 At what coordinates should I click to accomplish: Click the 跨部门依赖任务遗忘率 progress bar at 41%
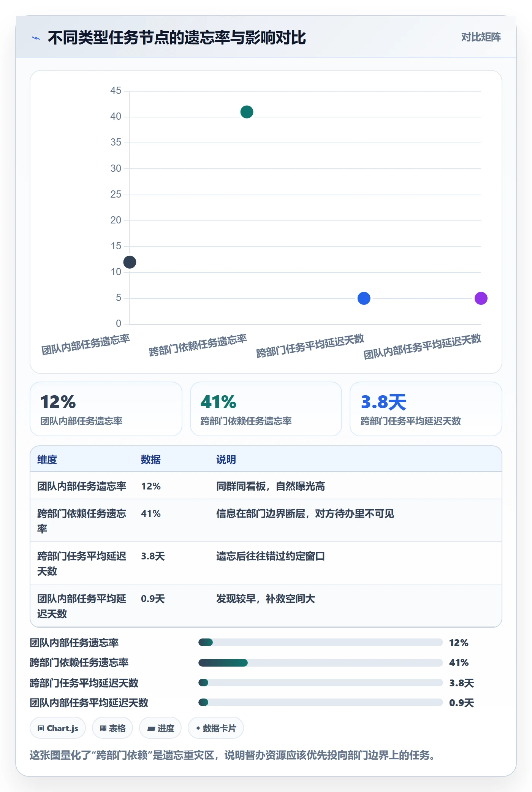tap(320, 663)
